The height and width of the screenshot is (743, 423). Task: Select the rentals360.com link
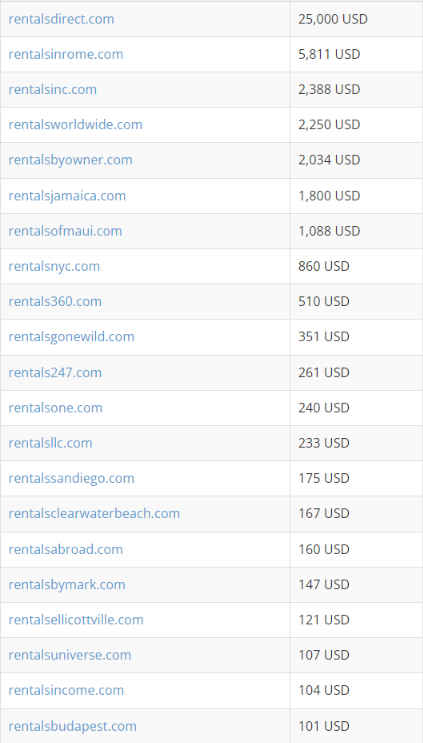click(x=55, y=301)
